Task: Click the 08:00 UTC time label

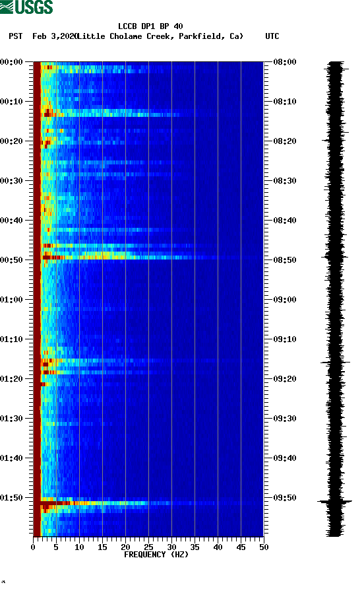Action: [x=285, y=61]
